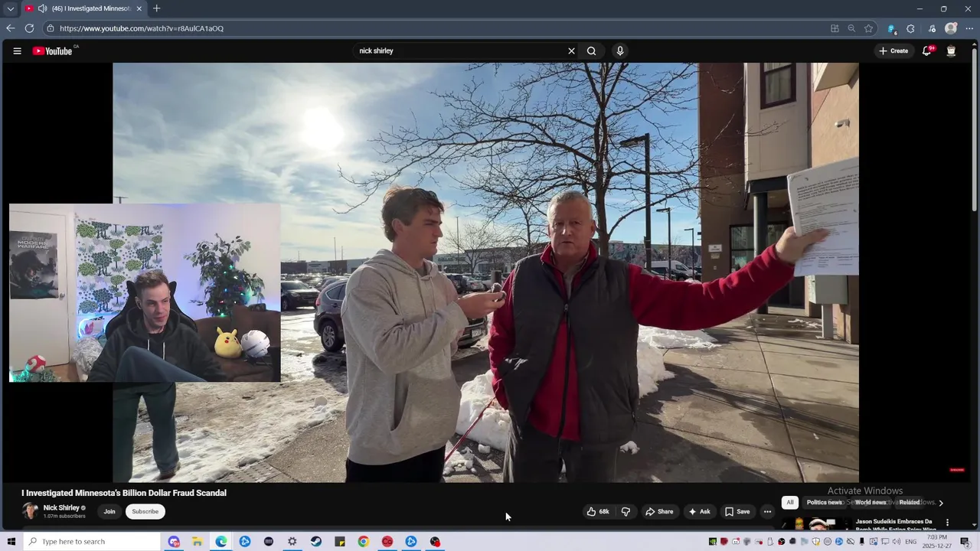Close the YouTube browser tab

pyautogui.click(x=139, y=8)
